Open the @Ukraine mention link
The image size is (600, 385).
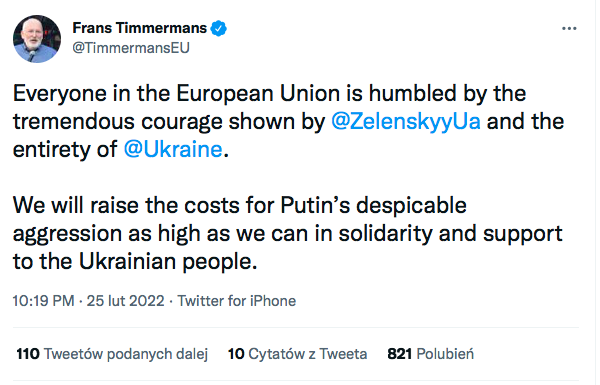[173, 149]
